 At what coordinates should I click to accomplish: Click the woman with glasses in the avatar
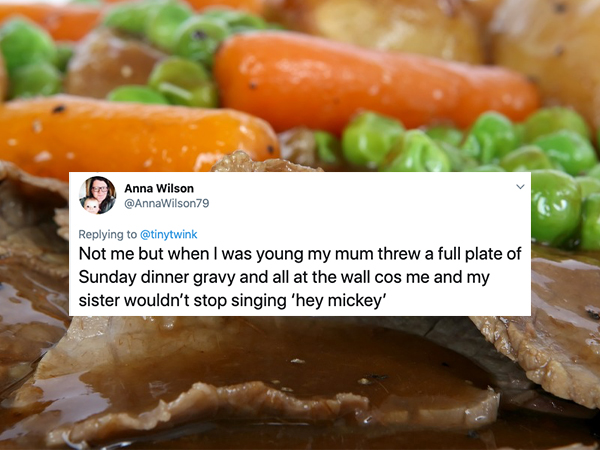point(101,189)
